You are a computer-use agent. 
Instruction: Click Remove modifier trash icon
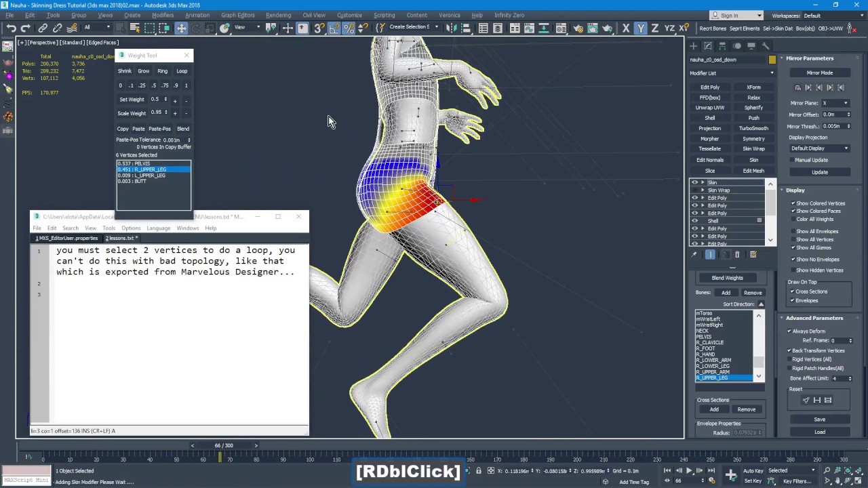[737, 254]
